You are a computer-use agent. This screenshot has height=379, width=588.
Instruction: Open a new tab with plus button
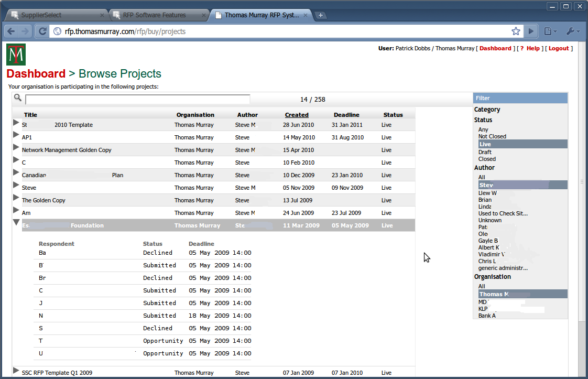click(320, 15)
